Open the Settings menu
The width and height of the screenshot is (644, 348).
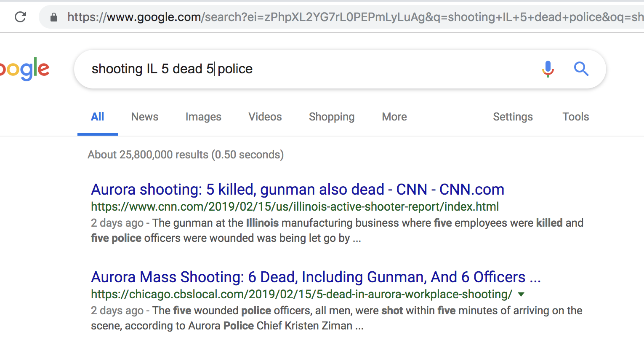[x=513, y=117]
